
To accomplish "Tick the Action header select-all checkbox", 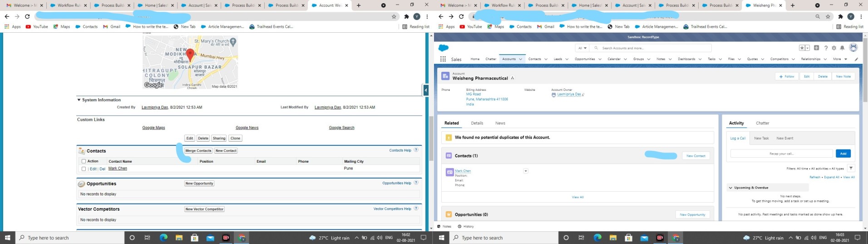I will coord(84,161).
